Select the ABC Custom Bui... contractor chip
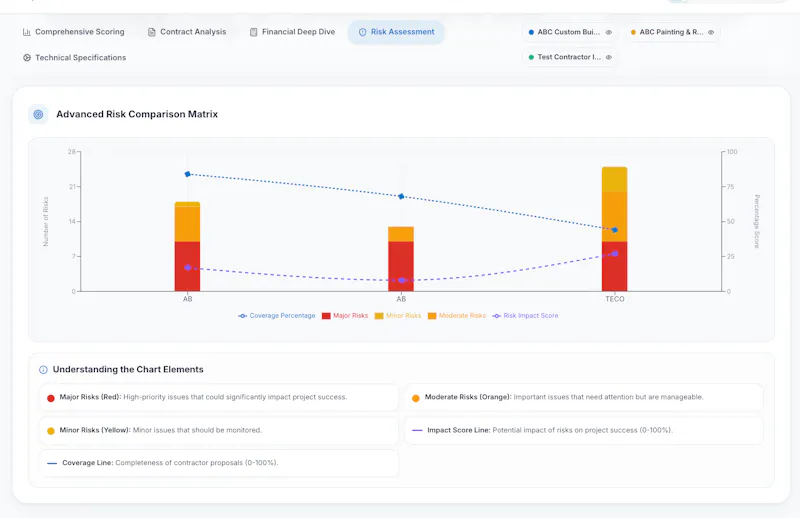800x518 pixels. (x=570, y=32)
